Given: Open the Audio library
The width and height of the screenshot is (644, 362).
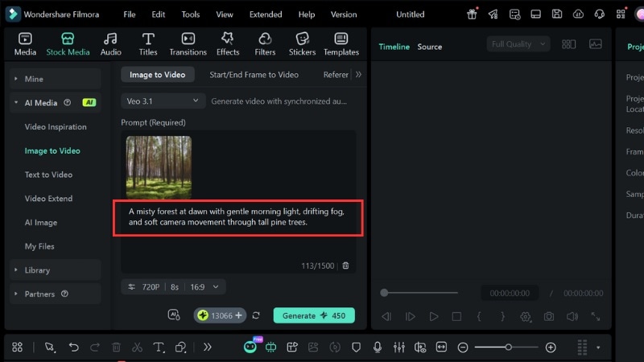Looking at the screenshot, I should pos(110,44).
